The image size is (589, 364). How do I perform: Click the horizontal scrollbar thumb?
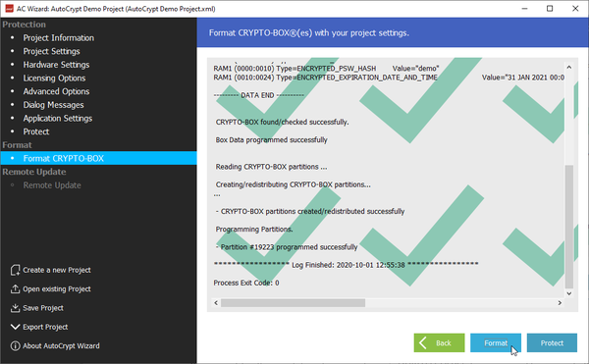pos(293,303)
